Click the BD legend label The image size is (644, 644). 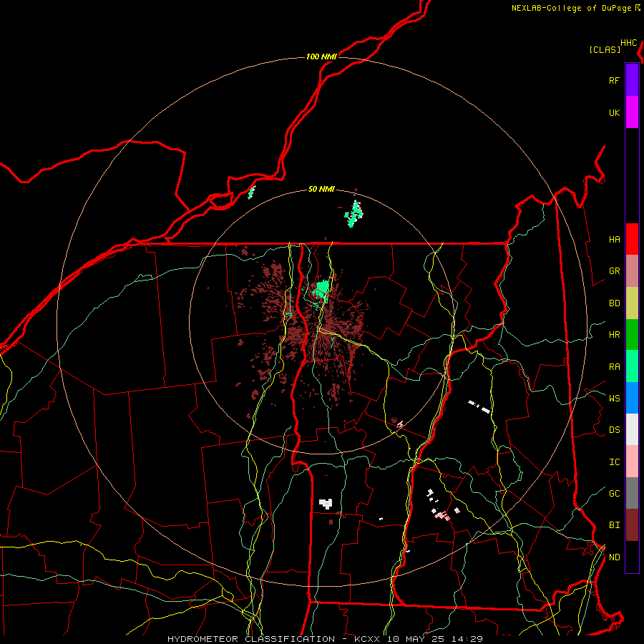[614, 303]
